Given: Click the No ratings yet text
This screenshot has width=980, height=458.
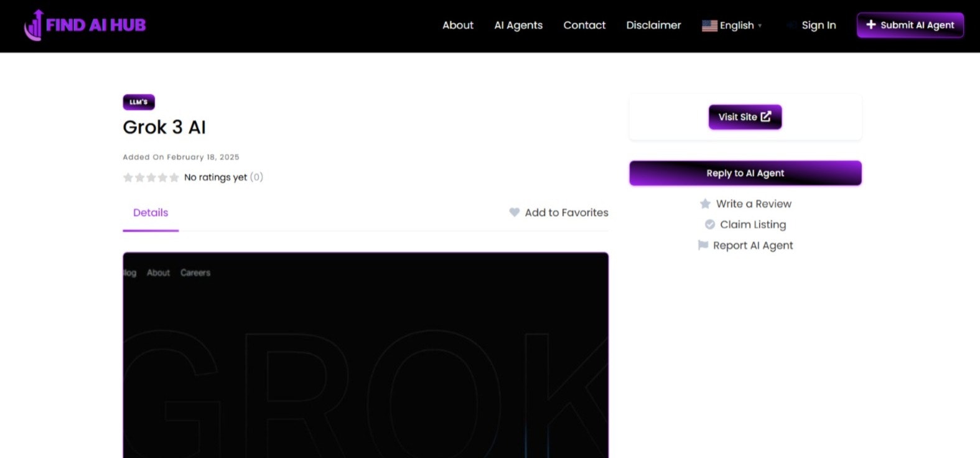Looking at the screenshot, I should tap(215, 177).
